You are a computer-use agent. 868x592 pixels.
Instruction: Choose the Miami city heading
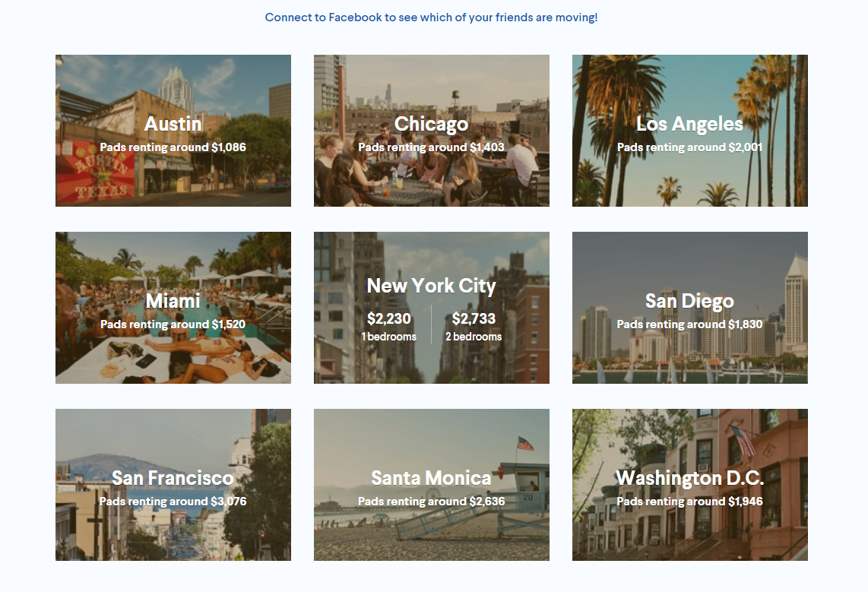coord(173,301)
